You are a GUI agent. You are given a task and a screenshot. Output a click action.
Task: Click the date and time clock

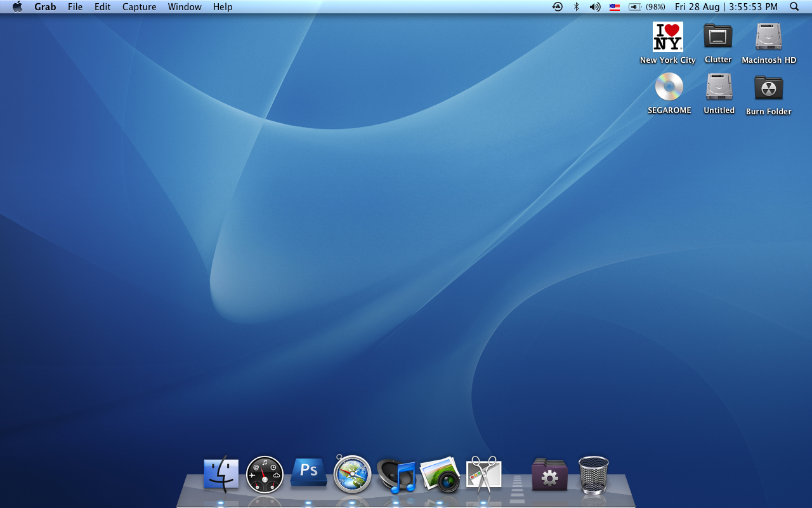point(726,7)
